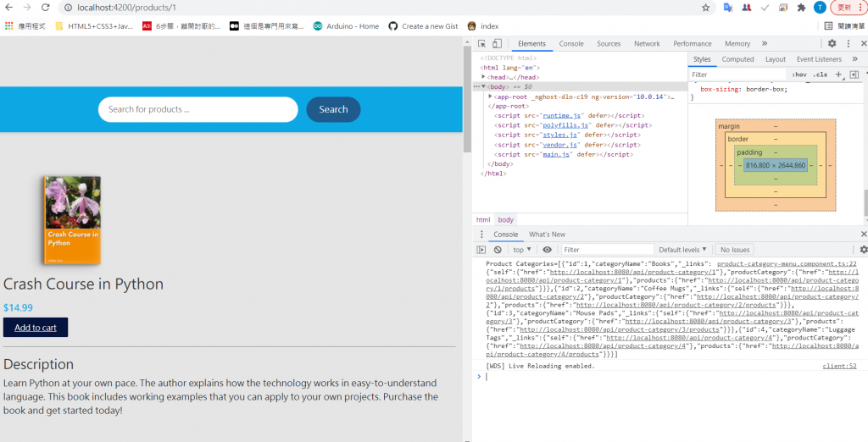
Task: Open the Sources tab
Action: [609, 44]
